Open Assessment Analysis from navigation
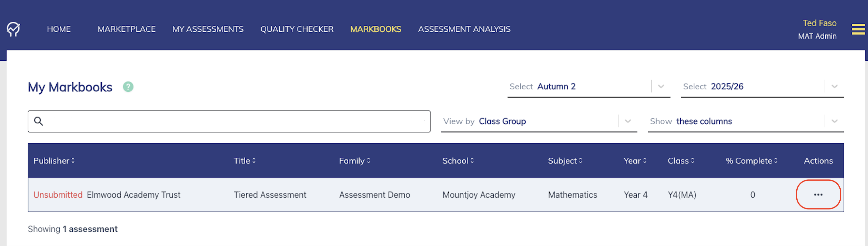 pyautogui.click(x=464, y=29)
